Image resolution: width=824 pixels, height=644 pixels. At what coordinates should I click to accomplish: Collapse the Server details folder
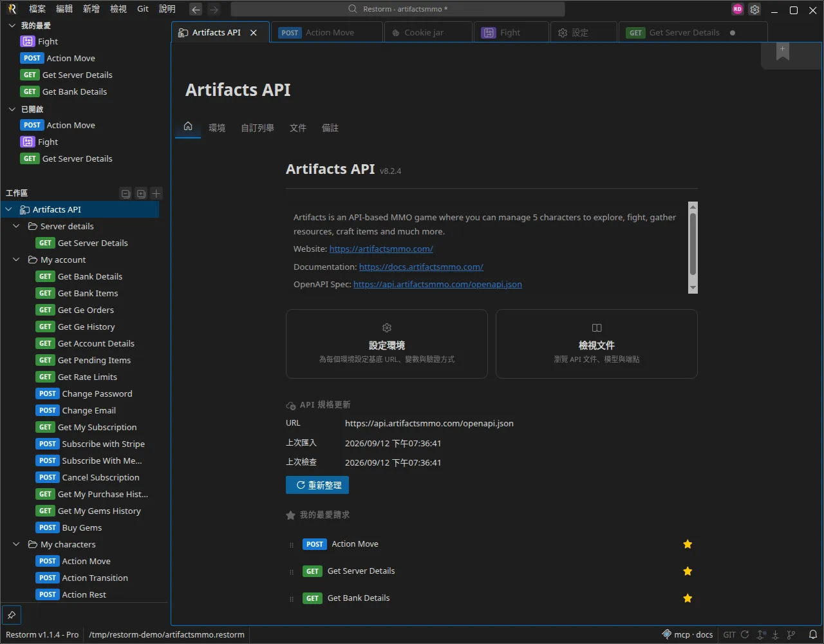pos(17,227)
